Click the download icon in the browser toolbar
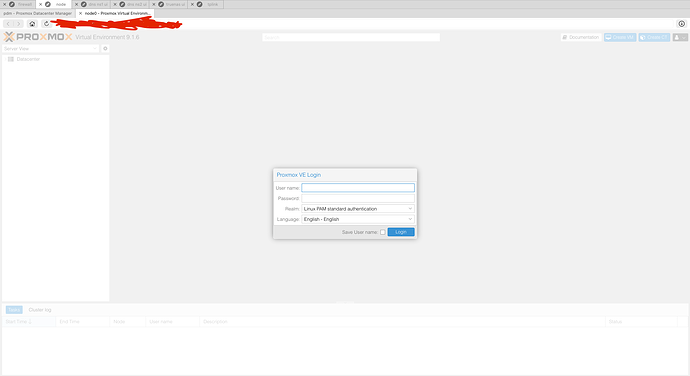Image resolution: width=690 pixels, height=376 pixels. 682,24
